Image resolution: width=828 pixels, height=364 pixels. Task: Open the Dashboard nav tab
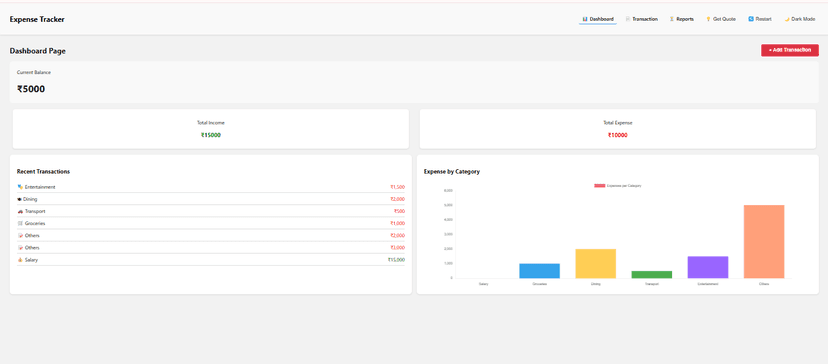pos(598,19)
